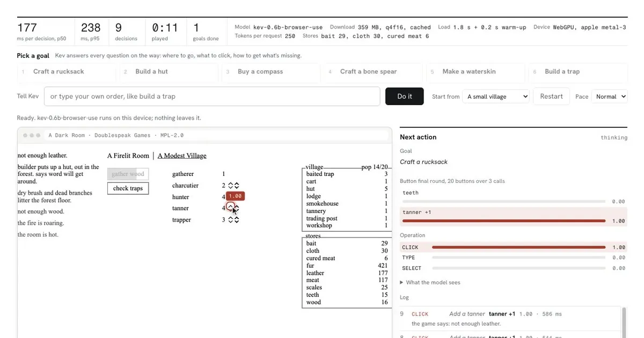
Task: Pick the 'Buy a compass' goal
Action: tap(271, 72)
